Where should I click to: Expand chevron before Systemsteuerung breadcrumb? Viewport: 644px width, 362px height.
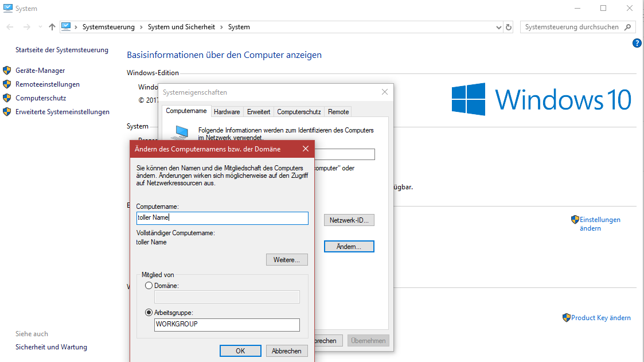pyautogui.click(x=76, y=27)
